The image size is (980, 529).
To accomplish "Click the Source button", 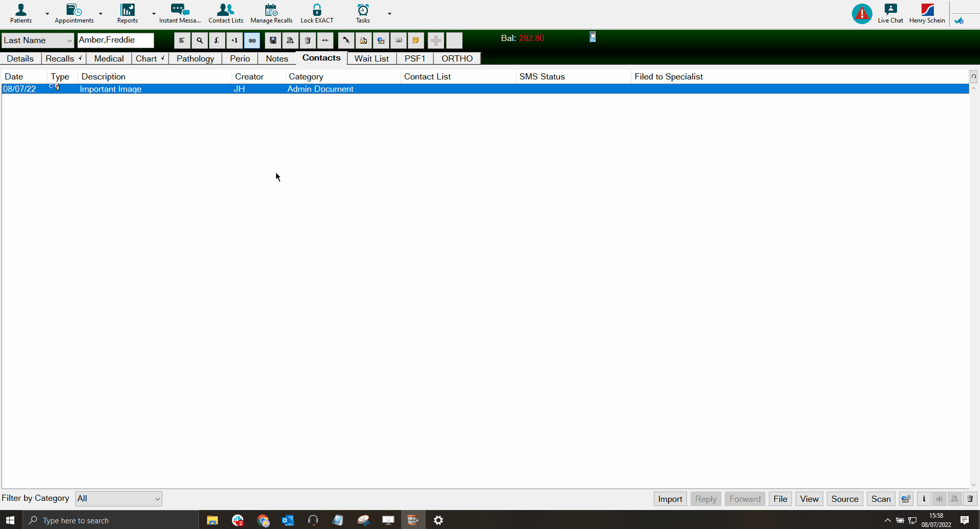I will pos(845,499).
